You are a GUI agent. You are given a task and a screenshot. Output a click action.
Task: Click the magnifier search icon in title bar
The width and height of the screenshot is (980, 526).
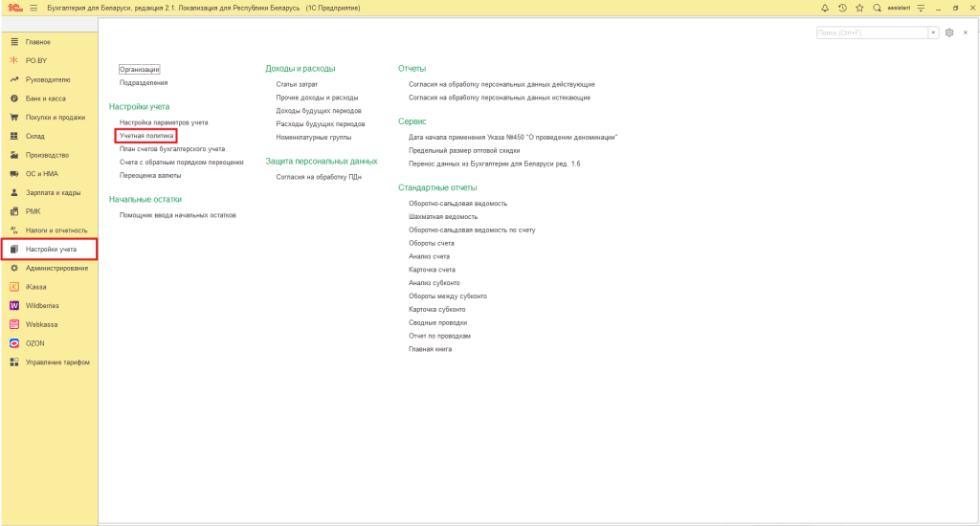tap(877, 8)
